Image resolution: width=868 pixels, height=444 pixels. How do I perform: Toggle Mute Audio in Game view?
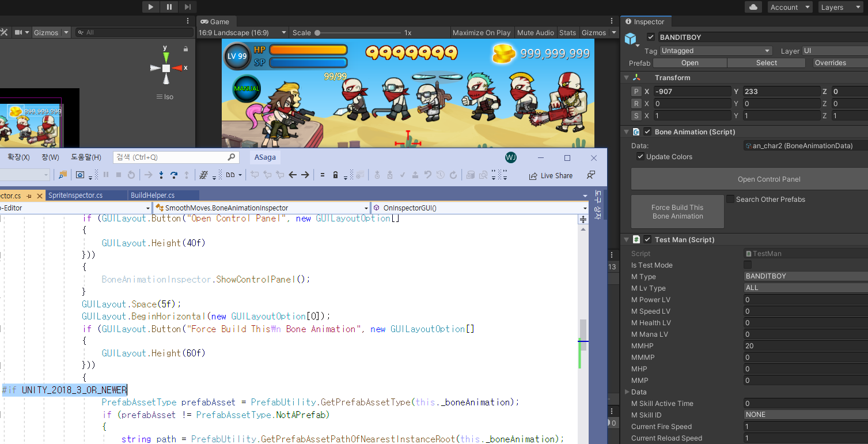click(x=536, y=33)
